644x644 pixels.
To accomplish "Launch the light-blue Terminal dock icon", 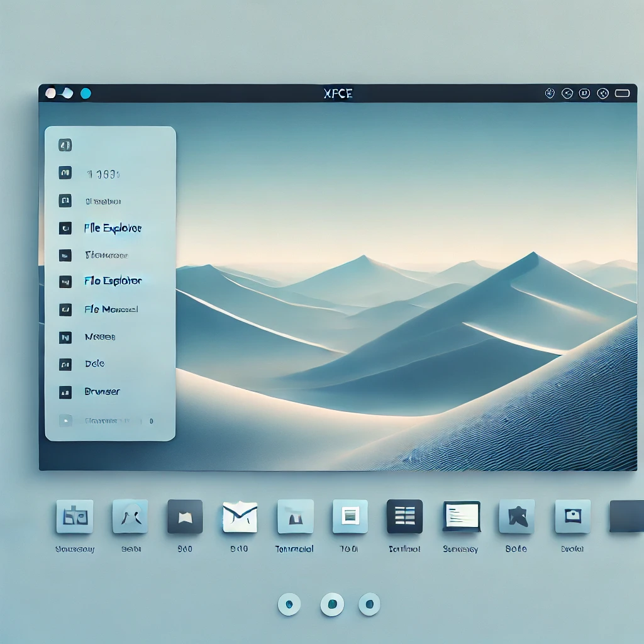I will (x=295, y=516).
